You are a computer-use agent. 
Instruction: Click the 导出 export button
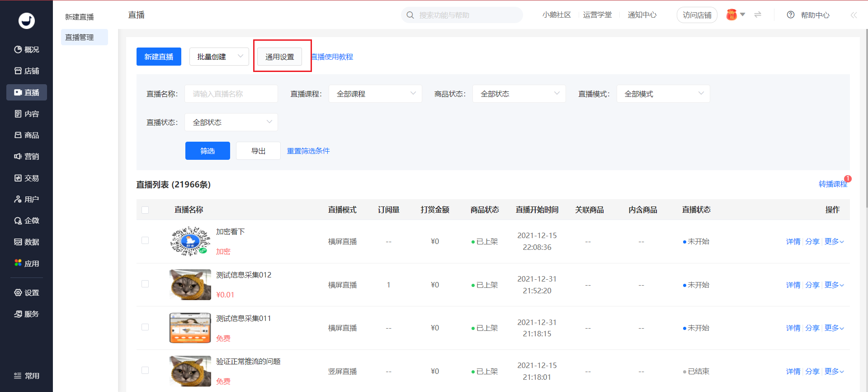pyautogui.click(x=258, y=151)
